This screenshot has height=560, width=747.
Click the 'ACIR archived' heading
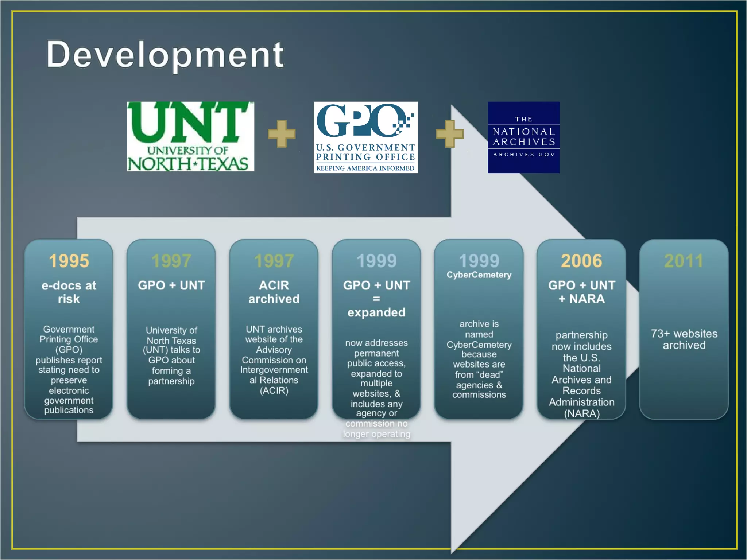[x=274, y=292]
